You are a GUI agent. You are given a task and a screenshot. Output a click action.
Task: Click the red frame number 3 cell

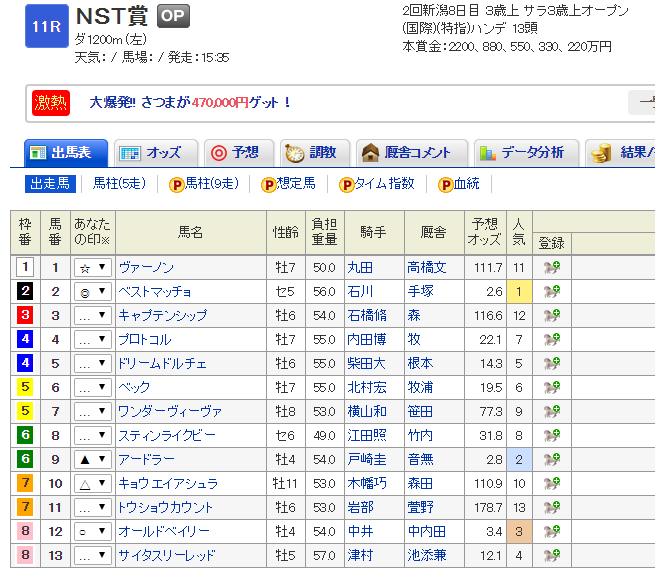point(25,315)
